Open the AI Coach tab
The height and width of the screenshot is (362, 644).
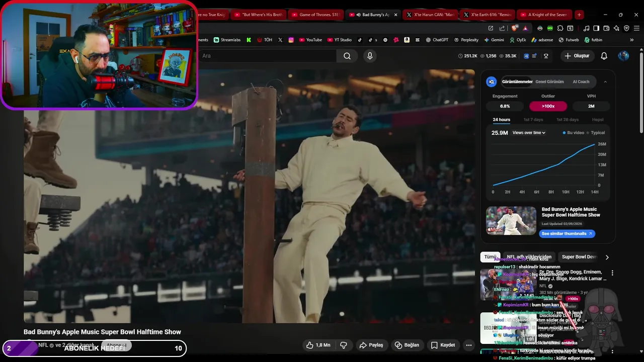tap(581, 81)
